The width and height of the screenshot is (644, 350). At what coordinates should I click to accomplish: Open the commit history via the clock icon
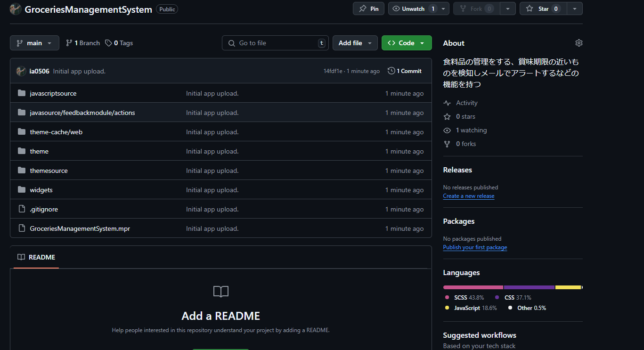pos(391,71)
